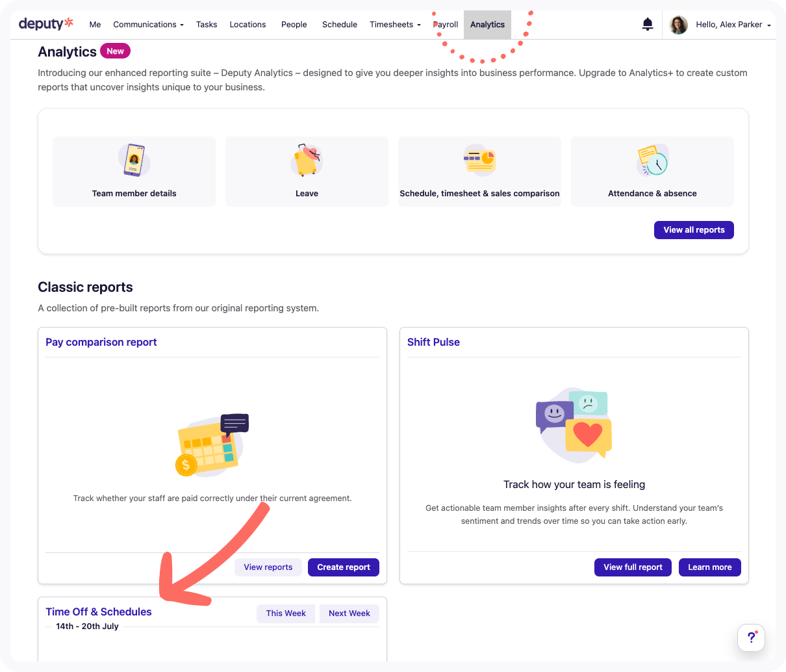
Task: Expand the Communications dropdown menu
Action: pos(148,25)
